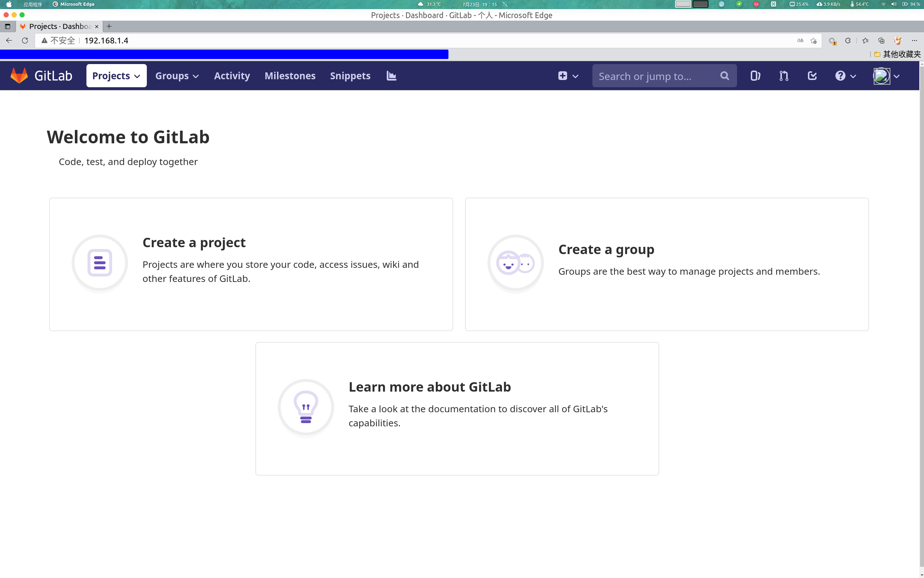The height and width of the screenshot is (578, 924).
Task: Open the instance statistics chart icon
Action: pos(391,76)
